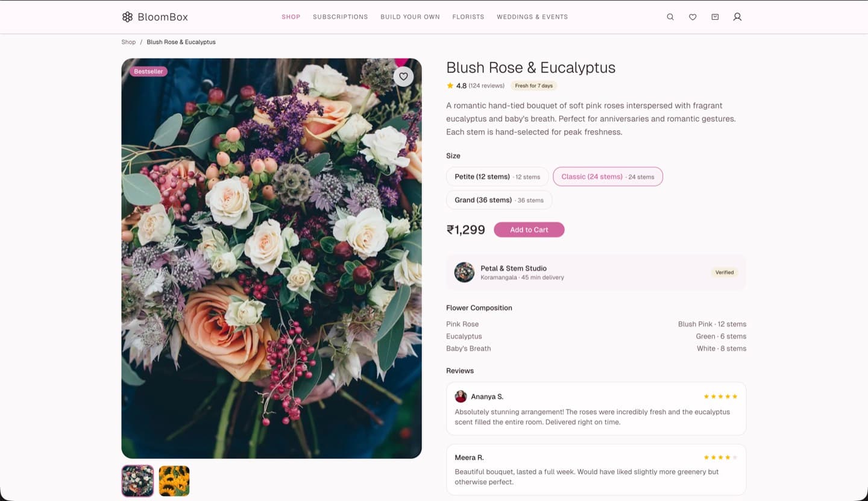
Task: Open the Subscriptions menu item
Action: click(x=340, y=17)
